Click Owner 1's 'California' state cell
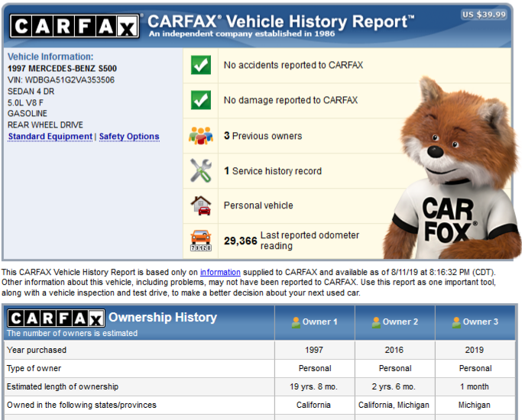 pos(313,405)
